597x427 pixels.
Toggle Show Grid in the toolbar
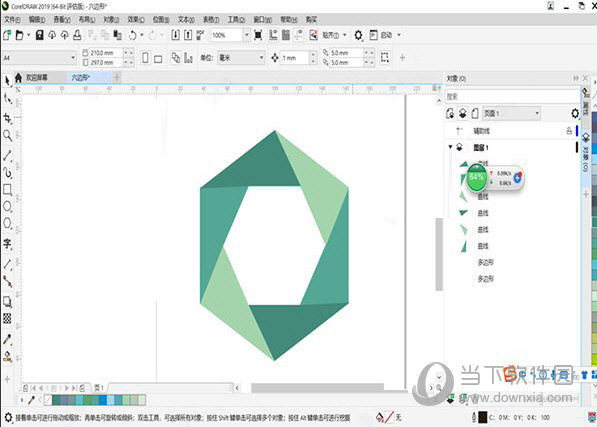point(286,35)
